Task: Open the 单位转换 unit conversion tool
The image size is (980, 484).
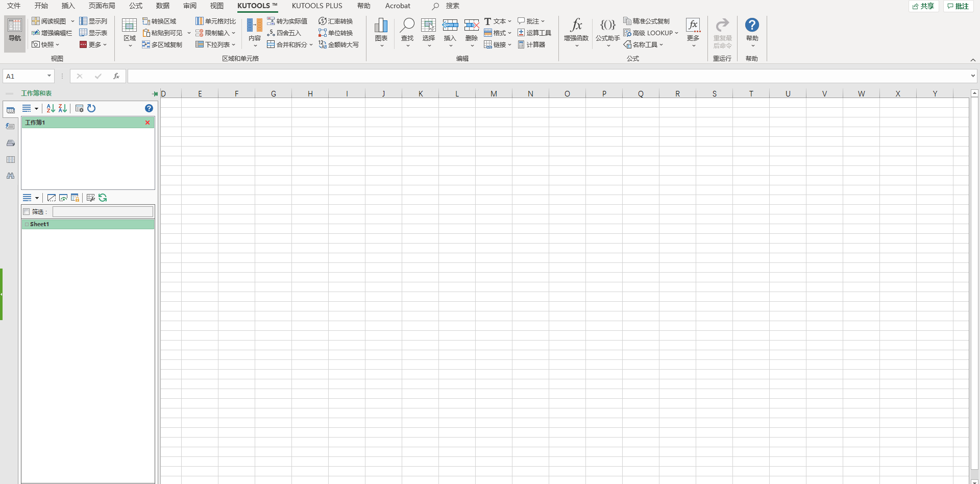Action: click(335, 33)
